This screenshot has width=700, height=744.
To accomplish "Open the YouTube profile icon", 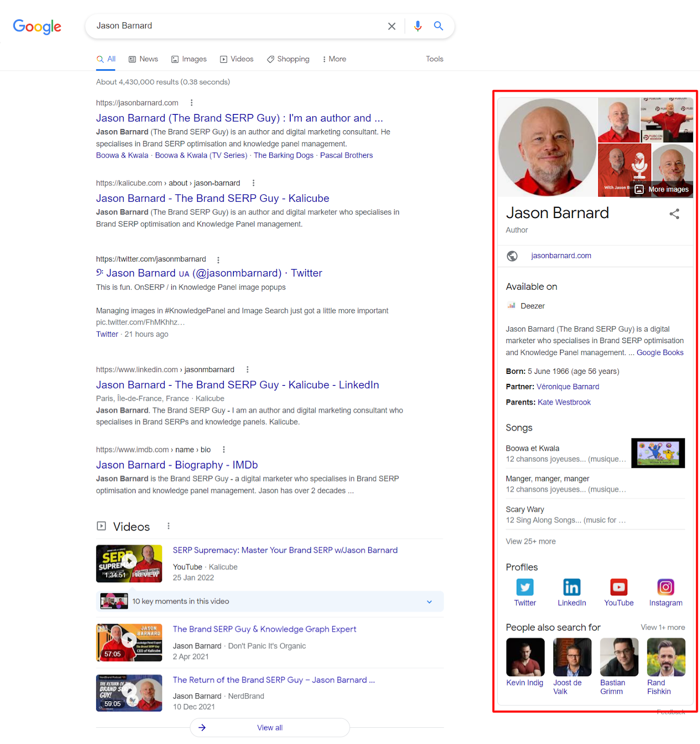I will tap(619, 587).
